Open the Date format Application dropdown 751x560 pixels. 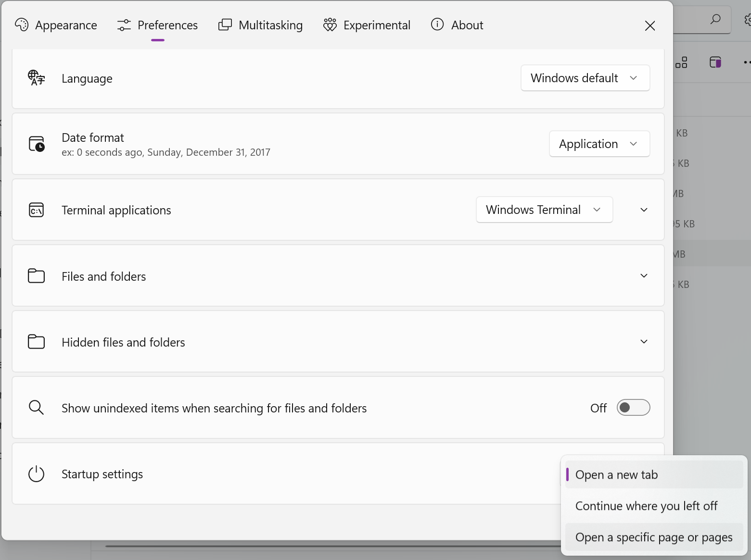pyautogui.click(x=599, y=143)
